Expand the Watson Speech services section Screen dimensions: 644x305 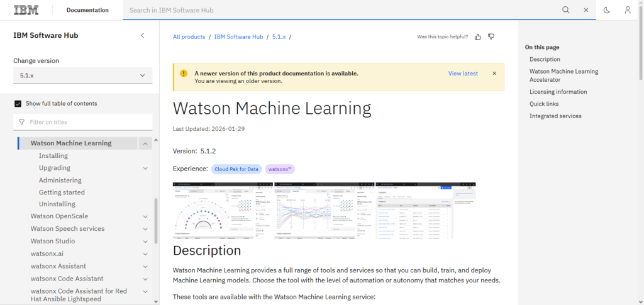point(145,229)
